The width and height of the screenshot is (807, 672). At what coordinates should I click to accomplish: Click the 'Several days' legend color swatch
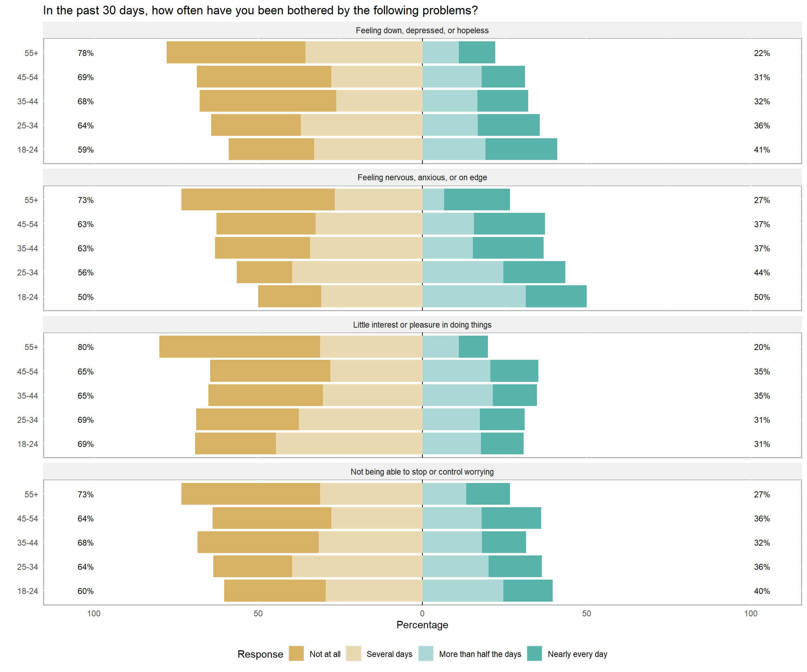[x=353, y=653]
